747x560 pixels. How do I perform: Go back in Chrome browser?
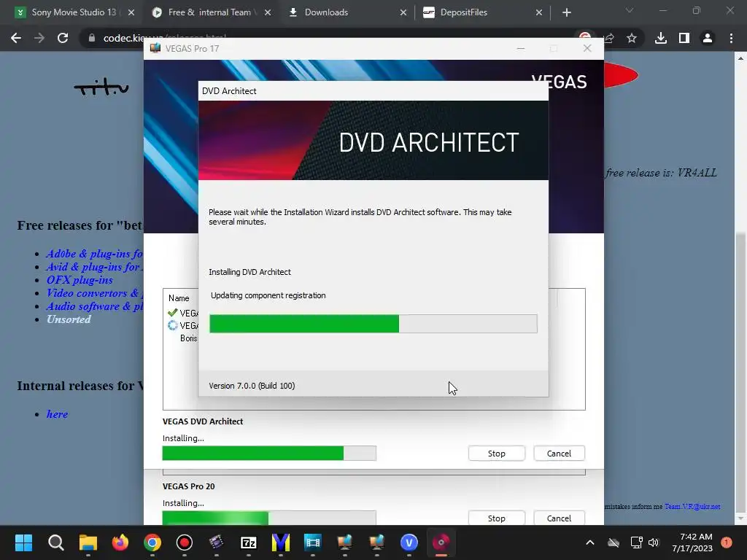pos(16,38)
